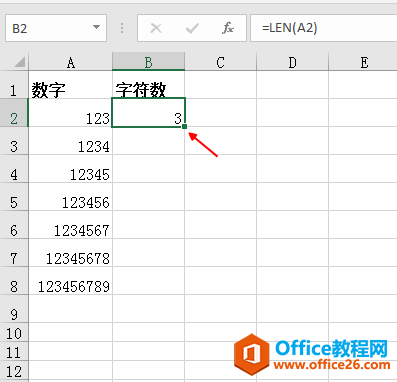The height and width of the screenshot is (382, 397).
Task: Click the confirm checkmark formula button
Action: pyautogui.click(x=192, y=28)
